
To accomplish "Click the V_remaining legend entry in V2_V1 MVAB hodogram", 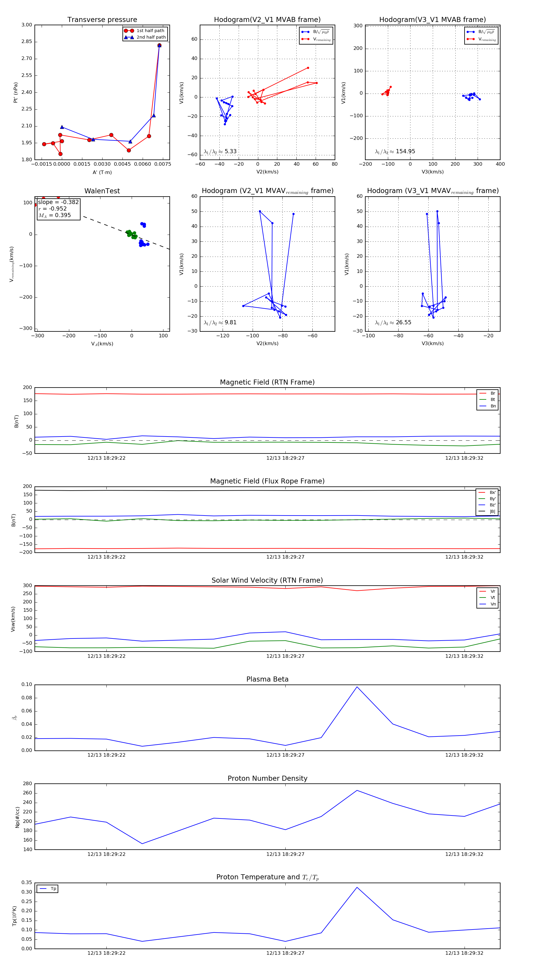I will pyautogui.click(x=316, y=39).
